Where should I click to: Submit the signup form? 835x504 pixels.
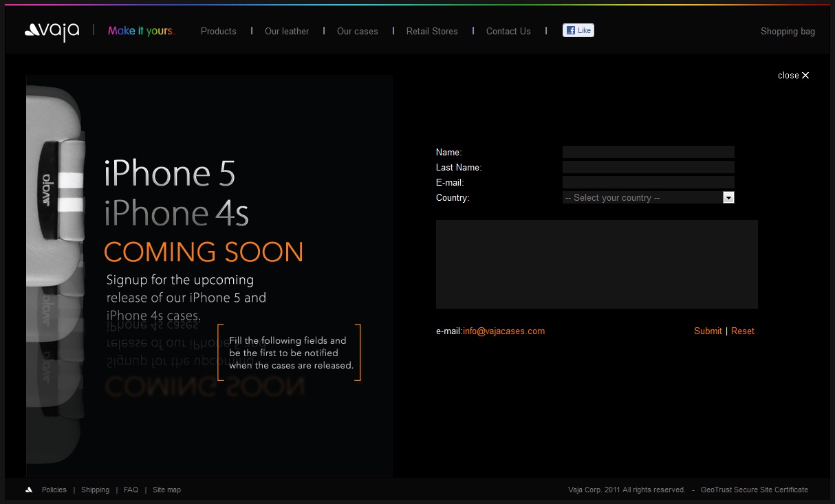pos(708,331)
